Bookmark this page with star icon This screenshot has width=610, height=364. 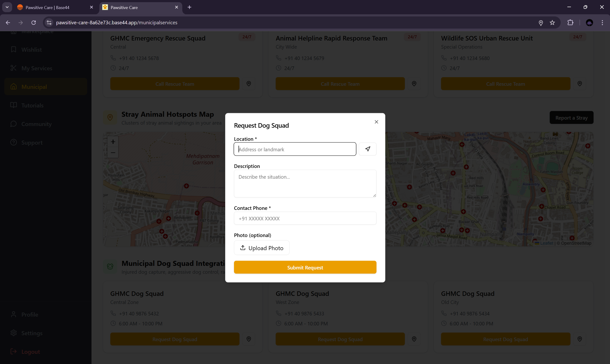click(x=552, y=23)
